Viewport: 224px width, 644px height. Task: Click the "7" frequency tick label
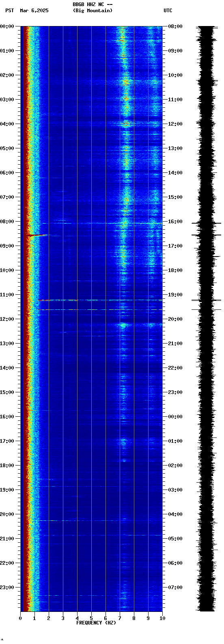click(120, 618)
